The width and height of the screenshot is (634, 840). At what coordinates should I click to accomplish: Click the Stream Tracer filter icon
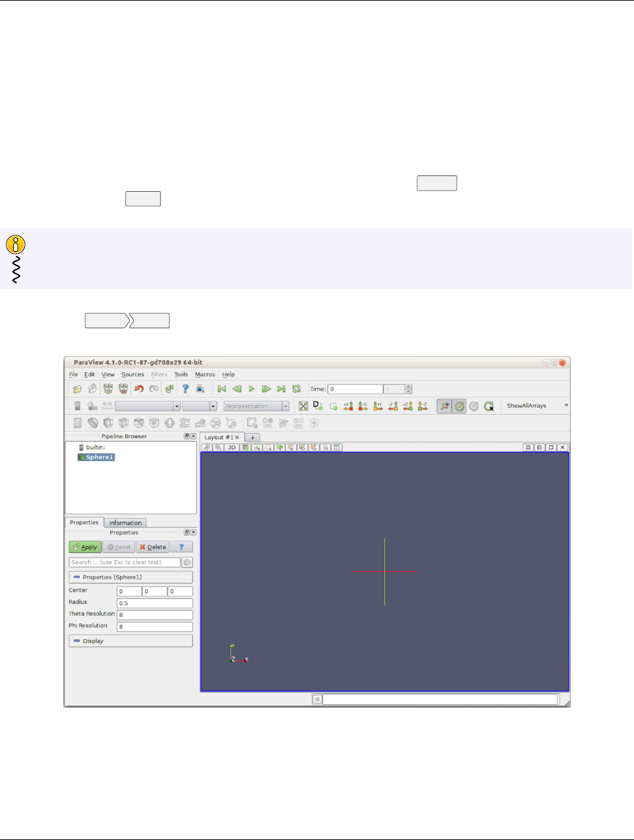coord(185,423)
